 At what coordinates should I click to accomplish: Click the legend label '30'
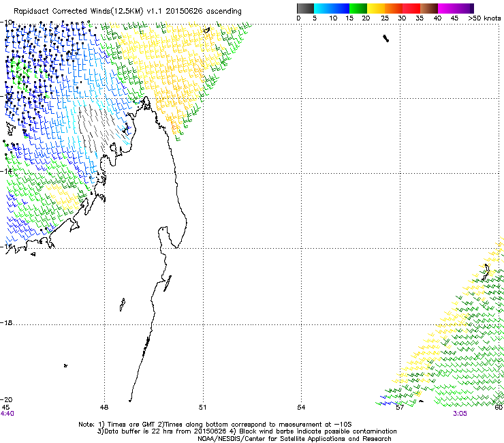click(x=402, y=18)
